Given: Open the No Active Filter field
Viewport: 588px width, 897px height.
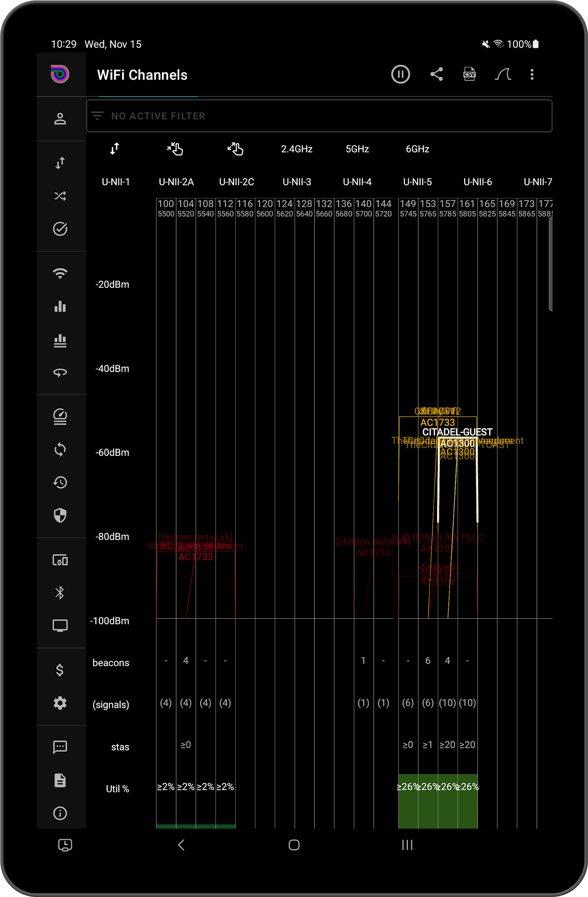Looking at the screenshot, I should tap(319, 116).
